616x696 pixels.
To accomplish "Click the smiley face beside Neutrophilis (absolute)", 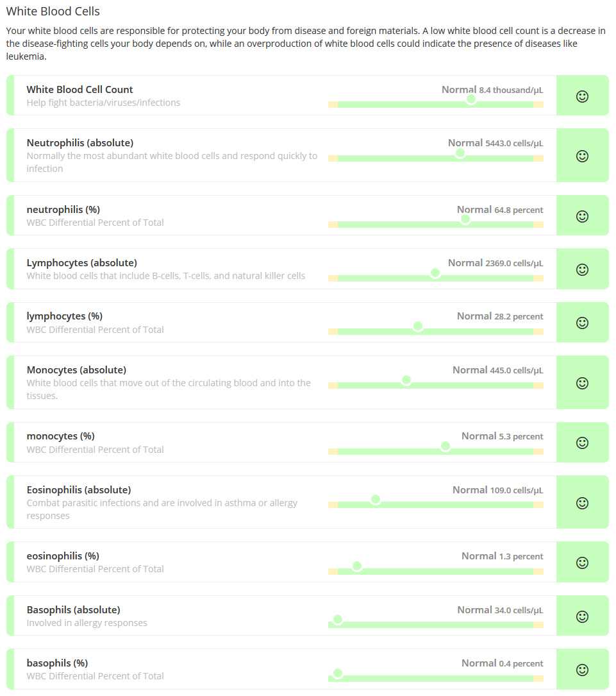I will [582, 157].
